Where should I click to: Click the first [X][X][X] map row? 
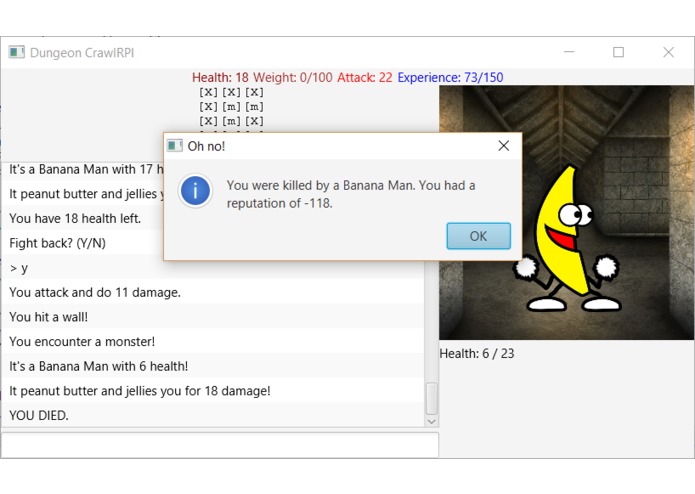(x=231, y=92)
